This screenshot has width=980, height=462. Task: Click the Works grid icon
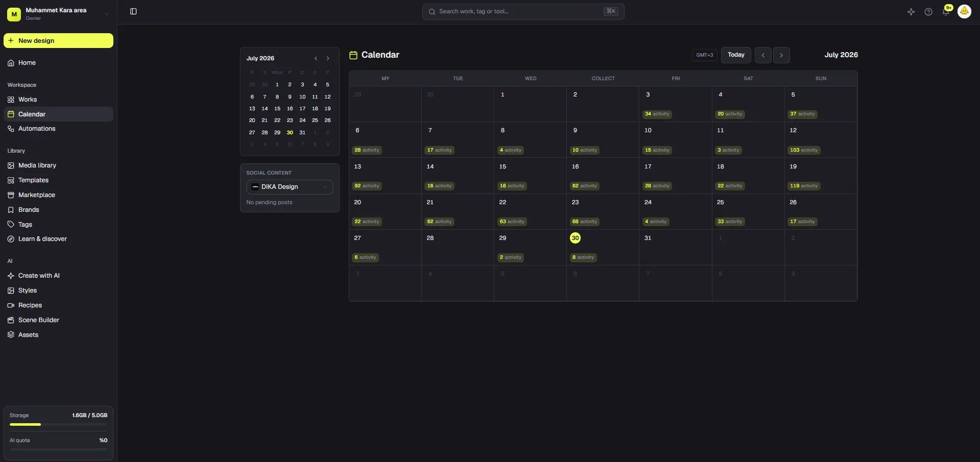11,100
